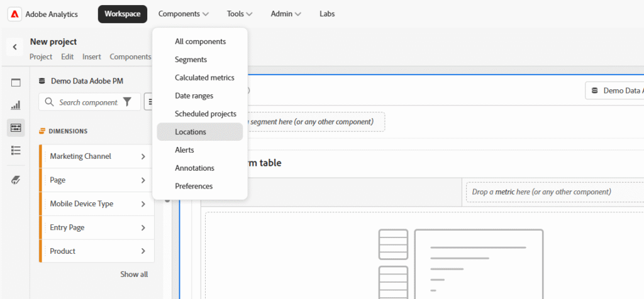Screen dimensions: 644x299
Task: Open the Labs tab
Action: coord(327,14)
